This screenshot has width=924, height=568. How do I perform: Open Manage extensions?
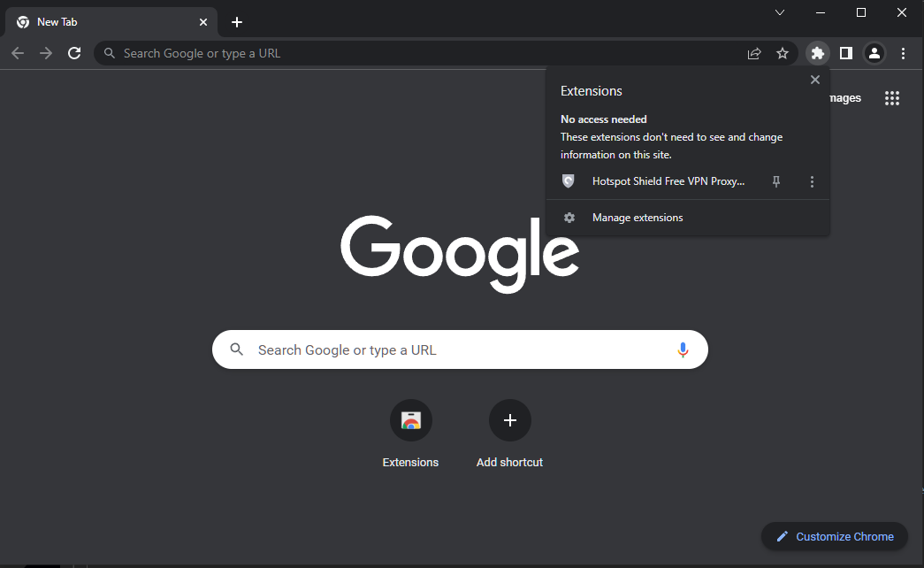coord(688,218)
